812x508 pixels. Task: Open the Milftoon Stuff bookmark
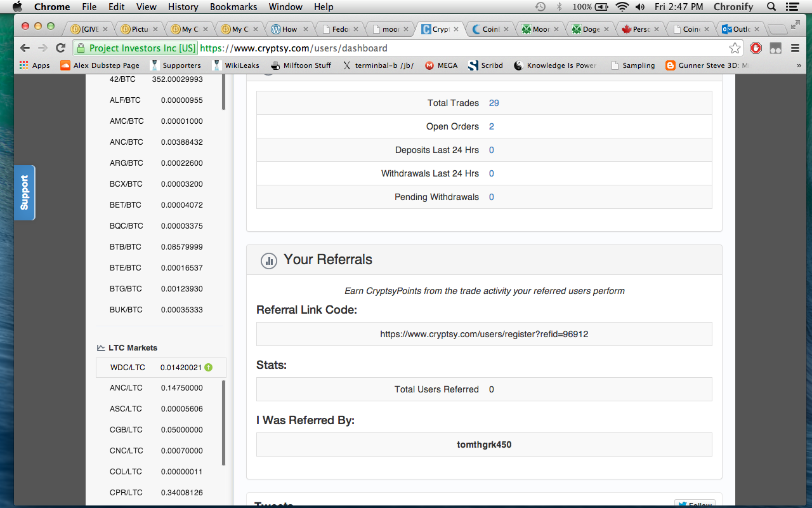(x=301, y=65)
